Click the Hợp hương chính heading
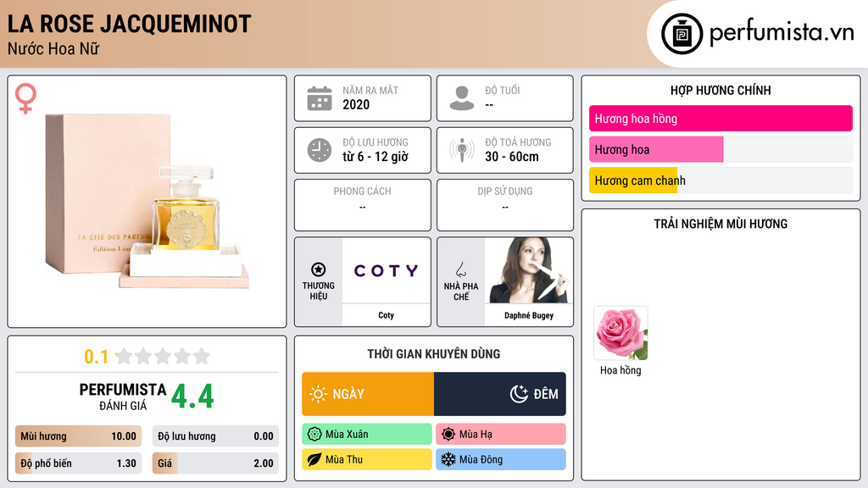This screenshot has width=868, height=488. pos(721,90)
